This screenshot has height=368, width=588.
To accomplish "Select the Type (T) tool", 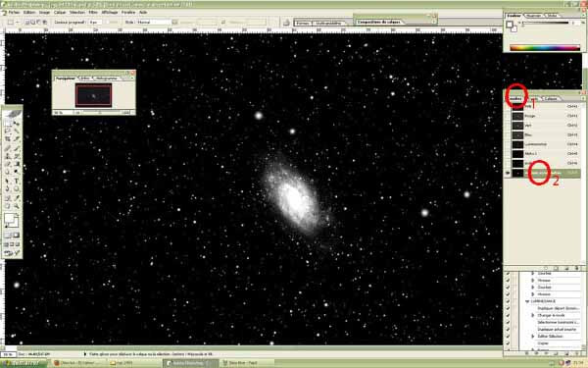I will [16, 181].
